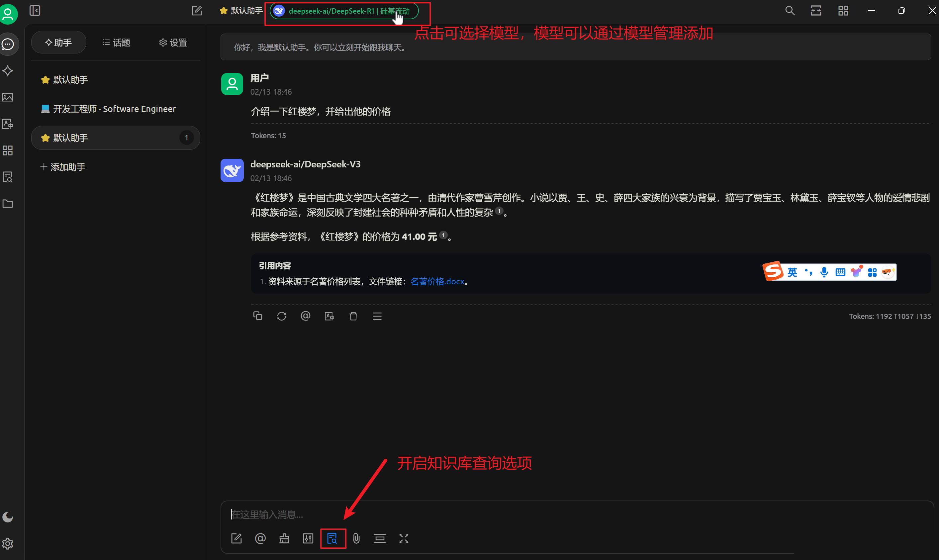Viewport: 939px width, 560px height.
Task: Search messages with magnifier icon
Action: [790, 11]
